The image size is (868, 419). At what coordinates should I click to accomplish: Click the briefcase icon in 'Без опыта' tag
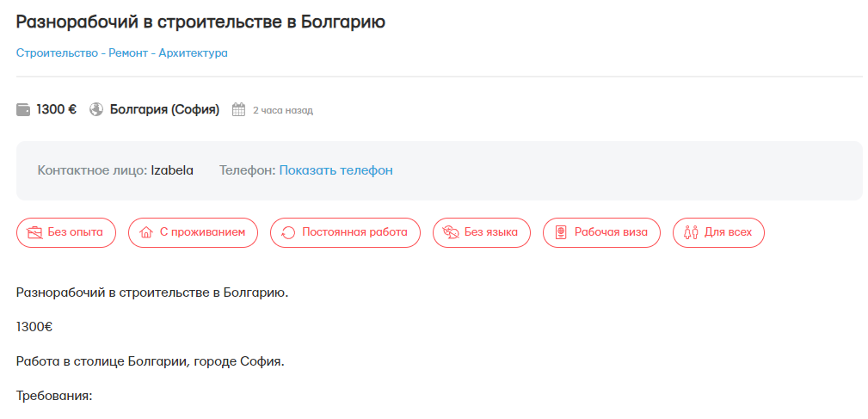click(x=35, y=232)
